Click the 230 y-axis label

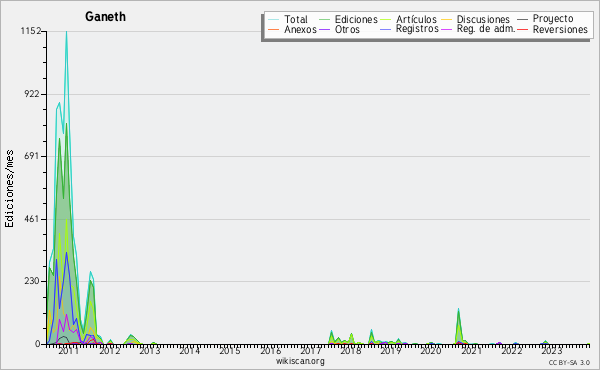33,281
